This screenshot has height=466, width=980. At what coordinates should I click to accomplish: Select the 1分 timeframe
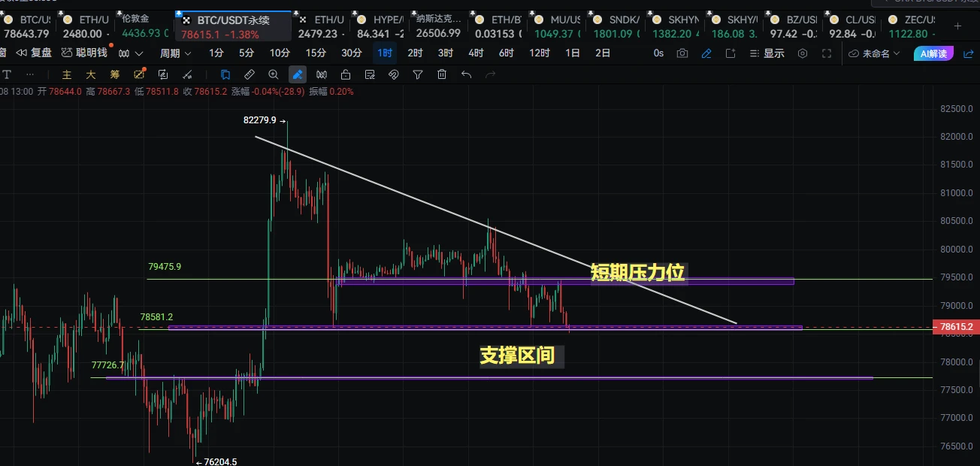216,53
